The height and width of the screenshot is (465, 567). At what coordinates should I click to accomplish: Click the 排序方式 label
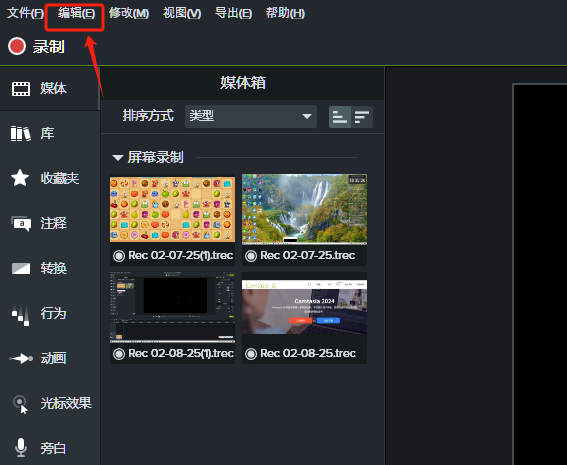coord(148,116)
